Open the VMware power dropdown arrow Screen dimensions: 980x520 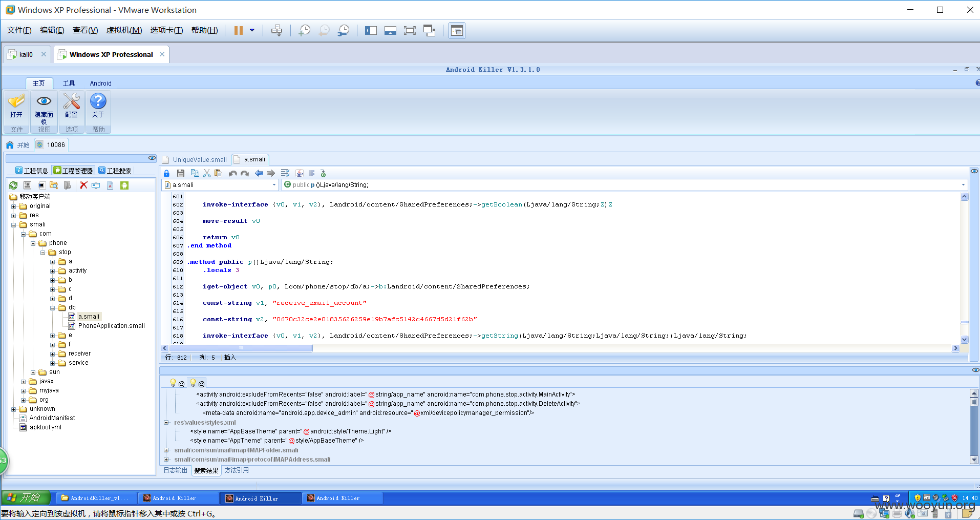pyautogui.click(x=252, y=30)
